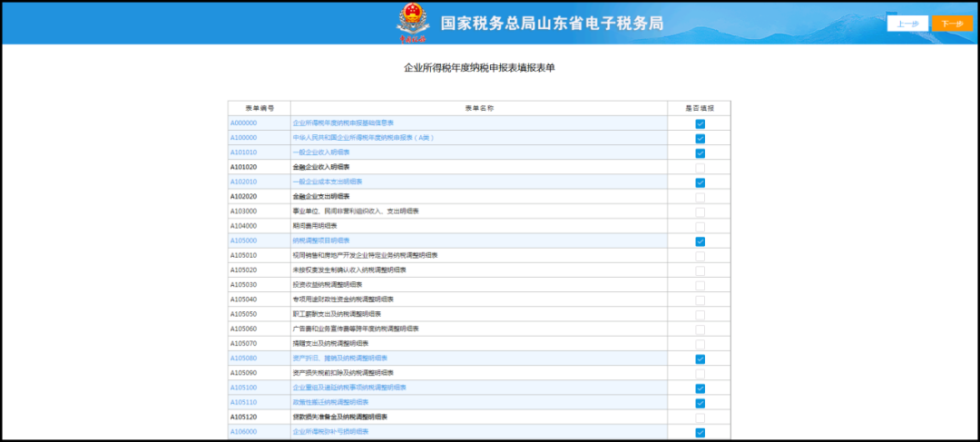Click the 金融企业支出明细表 form name
This screenshot has height=442, width=980.
(x=321, y=196)
